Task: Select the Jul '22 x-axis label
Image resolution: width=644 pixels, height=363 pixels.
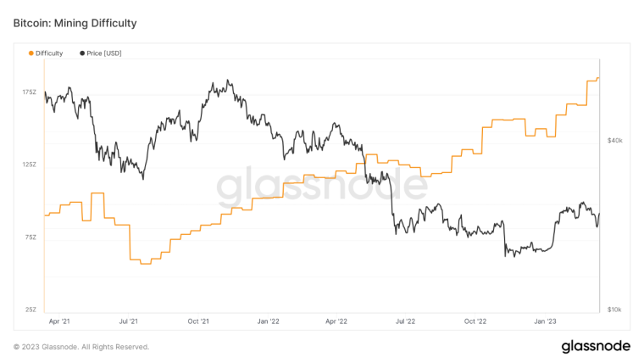Action: click(x=406, y=321)
